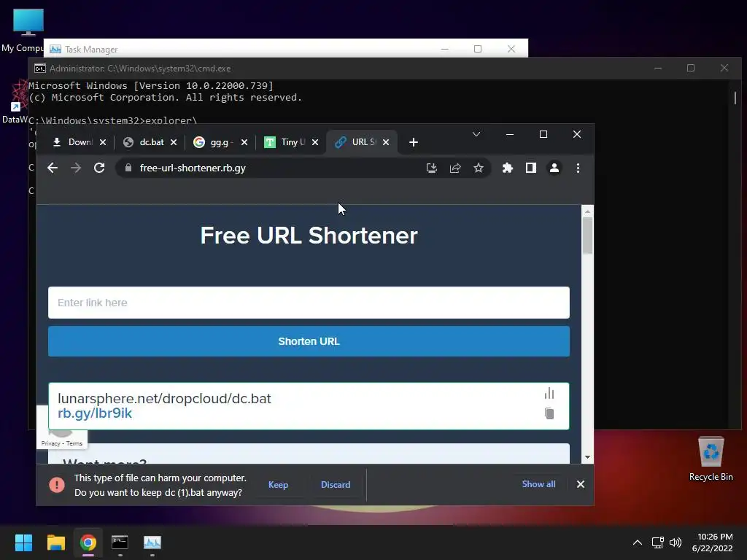Image resolution: width=747 pixels, height=560 pixels.
Task: Click install app icon in address bar
Action: coord(432,168)
